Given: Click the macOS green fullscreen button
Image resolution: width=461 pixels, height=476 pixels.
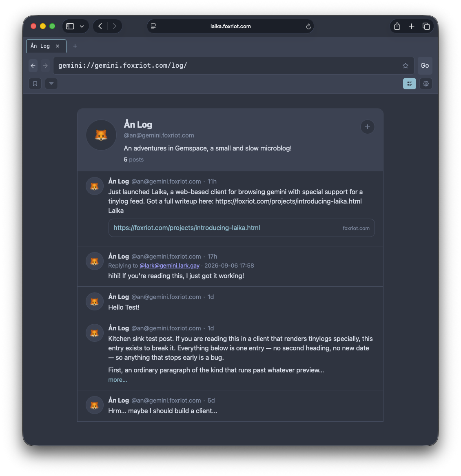Looking at the screenshot, I should point(52,27).
